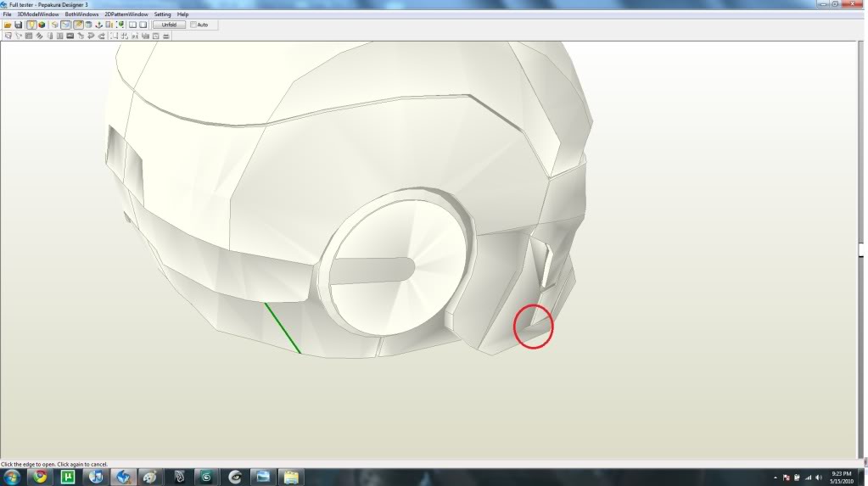Click the green highlighted edge on the helmet model
868x486 pixels.
click(x=283, y=327)
